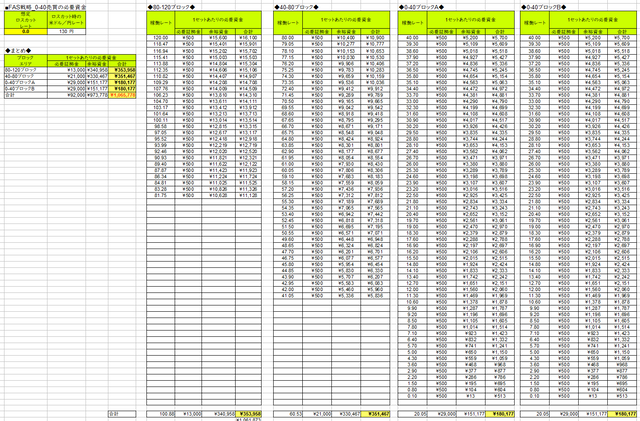Click the 100.88 average cell in bottom row
The width and height of the screenshot is (640, 421).
tap(161, 414)
